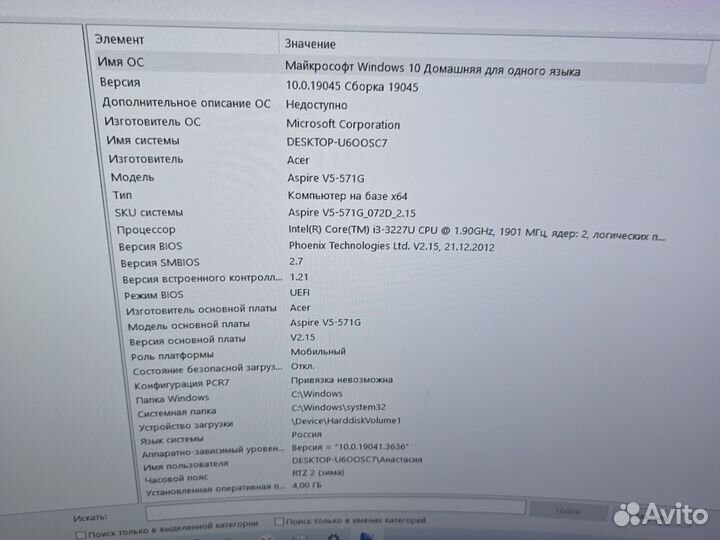This screenshot has width=720, height=540.
Task: Select the "Версия" row showing 10.0.19045
Action: pos(120,83)
